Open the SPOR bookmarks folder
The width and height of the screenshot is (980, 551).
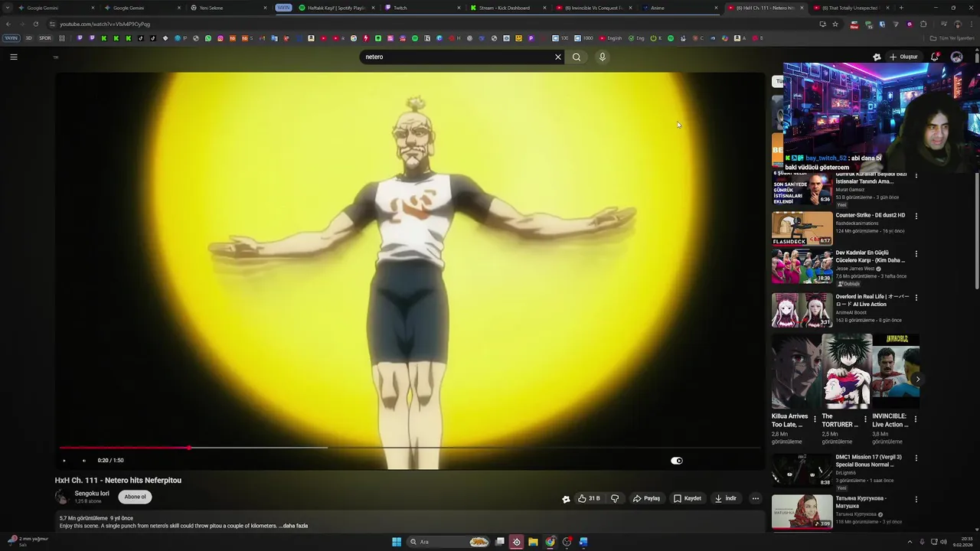pyautogui.click(x=45, y=38)
